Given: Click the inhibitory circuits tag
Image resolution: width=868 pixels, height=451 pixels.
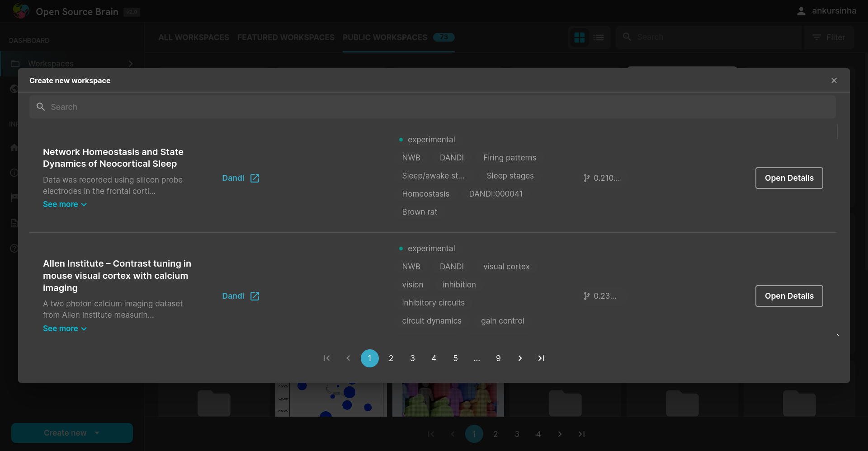Looking at the screenshot, I should click(x=434, y=303).
